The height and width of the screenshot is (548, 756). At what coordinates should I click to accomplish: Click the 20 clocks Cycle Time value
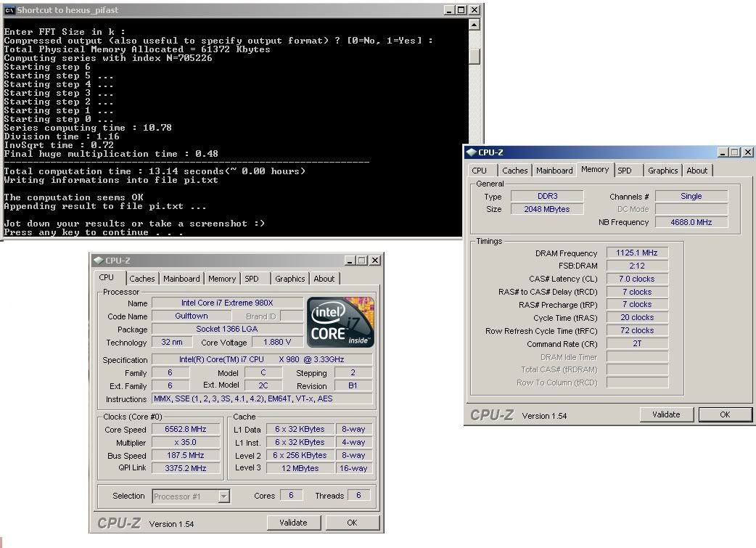pyautogui.click(x=637, y=317)
